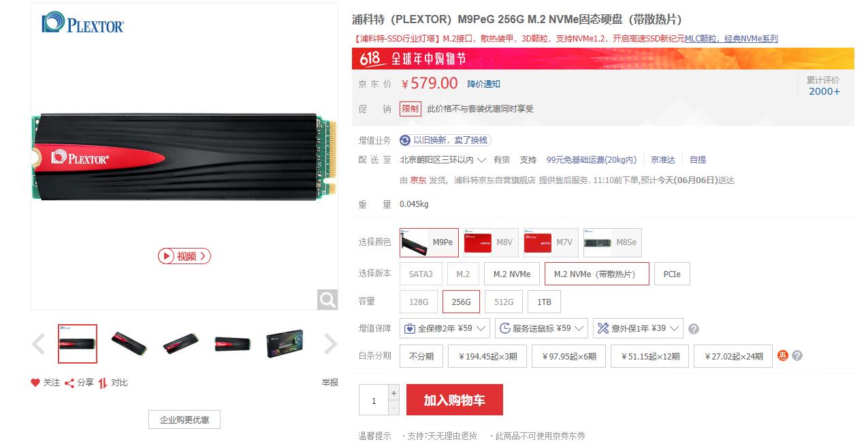
Task: Increase quantity with plus stepper
Action: pos(393,393)
